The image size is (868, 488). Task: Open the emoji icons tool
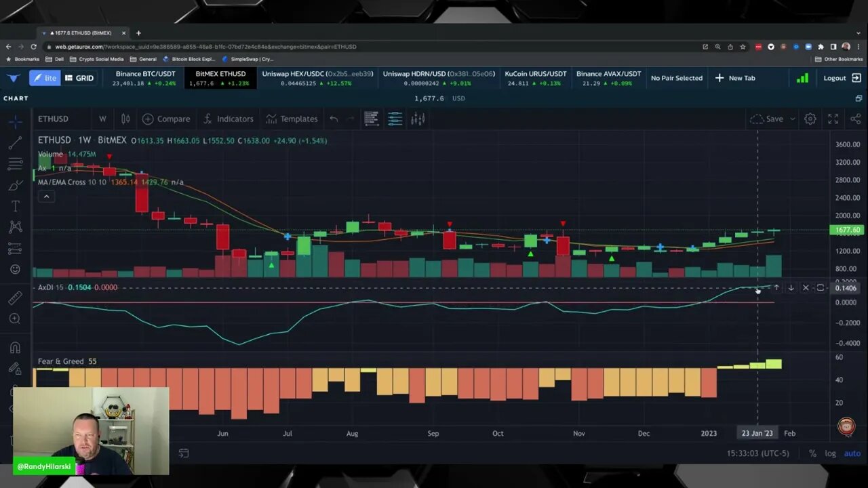[15, 269]
